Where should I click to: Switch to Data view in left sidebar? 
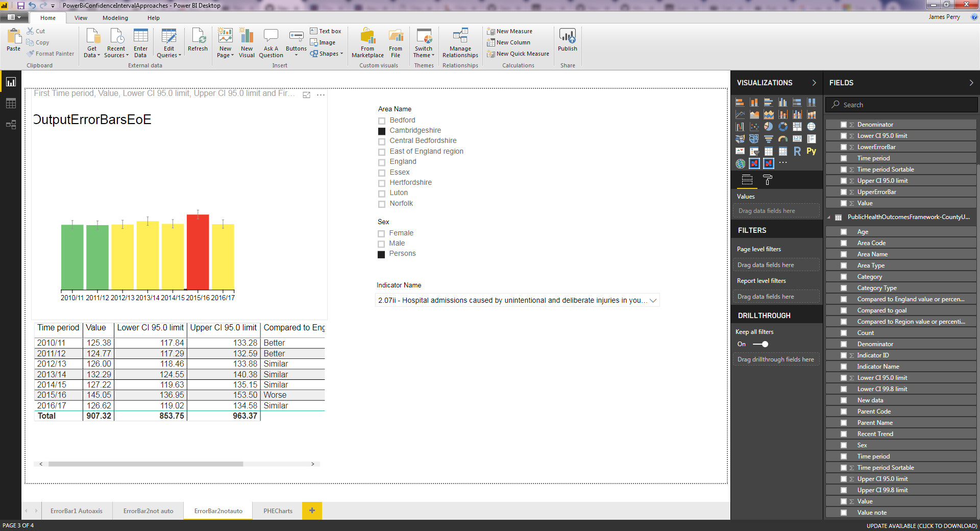(11, 103)
